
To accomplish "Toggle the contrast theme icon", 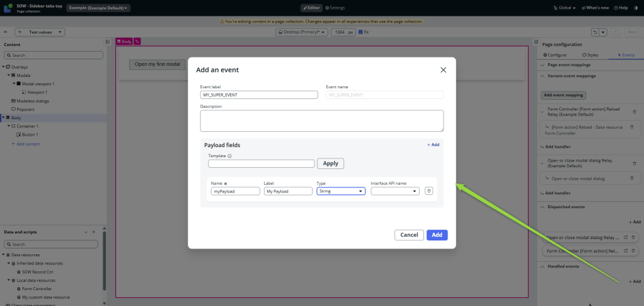I will (636, 8).
